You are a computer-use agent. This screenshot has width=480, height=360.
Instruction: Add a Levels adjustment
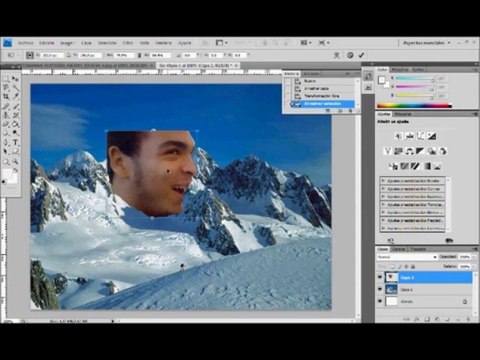[x=409, y=136]
